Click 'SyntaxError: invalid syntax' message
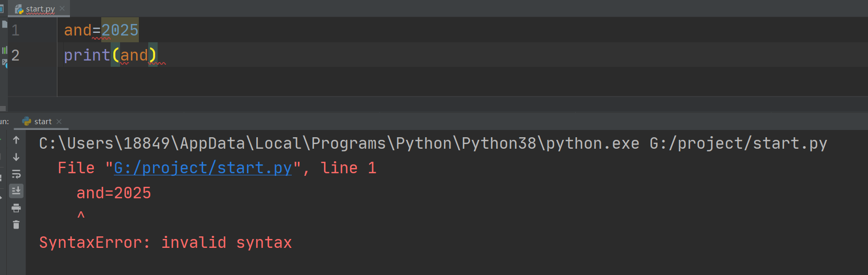The image size is (868, 275). (165, 243)
